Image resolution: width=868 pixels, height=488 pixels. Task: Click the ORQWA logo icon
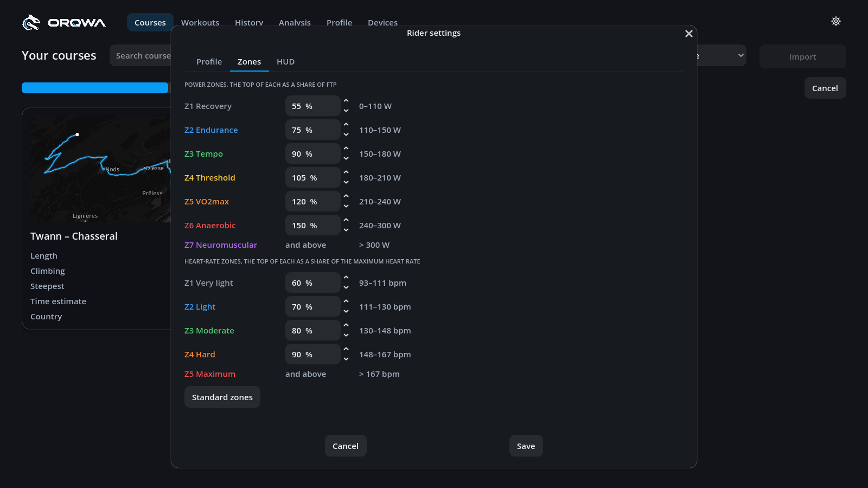pyautogui.click(x=31, y=22)
